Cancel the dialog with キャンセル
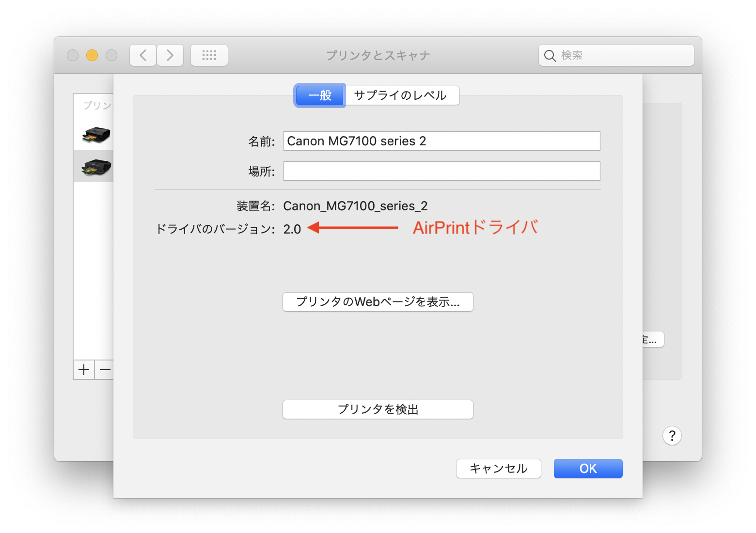756x533 pixels. [x=499, y=469]
